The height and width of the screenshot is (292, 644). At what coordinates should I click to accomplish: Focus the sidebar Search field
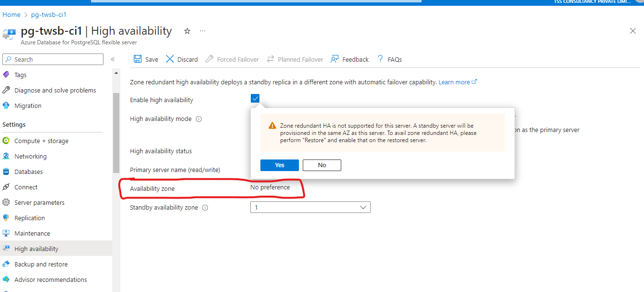53,59
